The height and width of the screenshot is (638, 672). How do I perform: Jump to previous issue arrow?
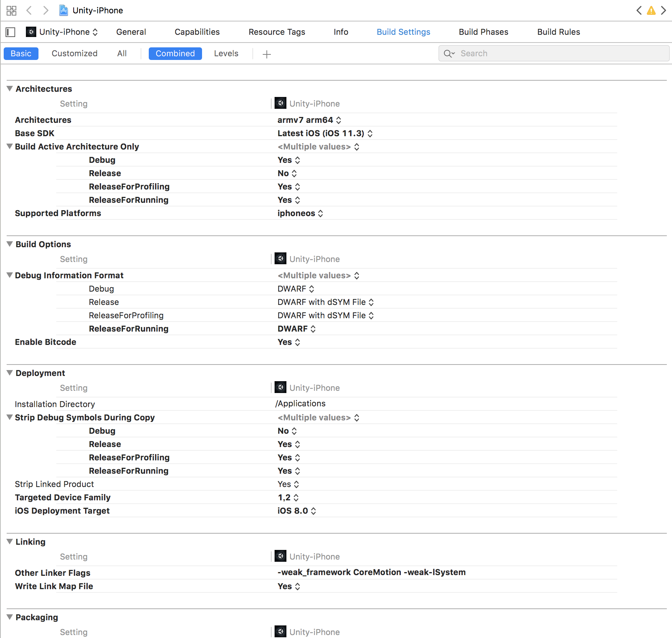click(639, 10)
